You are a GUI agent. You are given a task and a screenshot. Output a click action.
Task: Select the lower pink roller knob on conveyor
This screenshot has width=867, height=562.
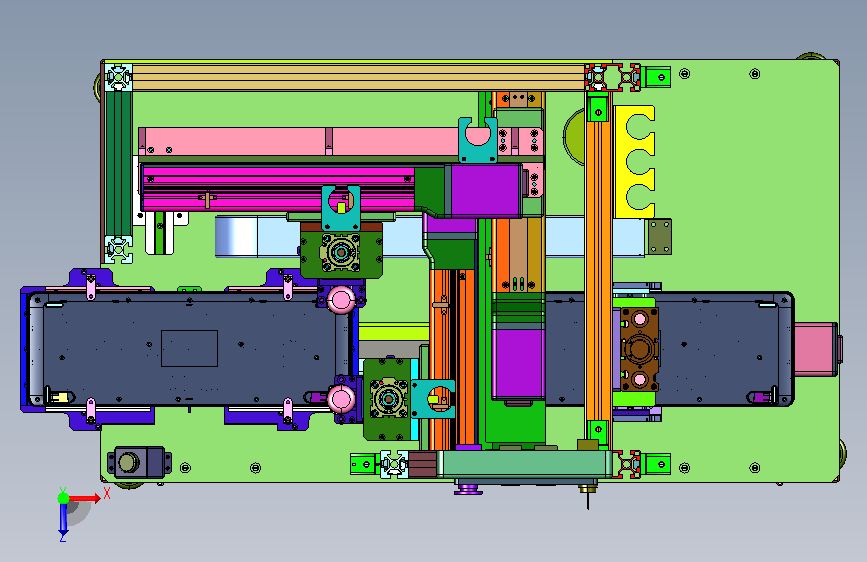click(x=341, y=399)
